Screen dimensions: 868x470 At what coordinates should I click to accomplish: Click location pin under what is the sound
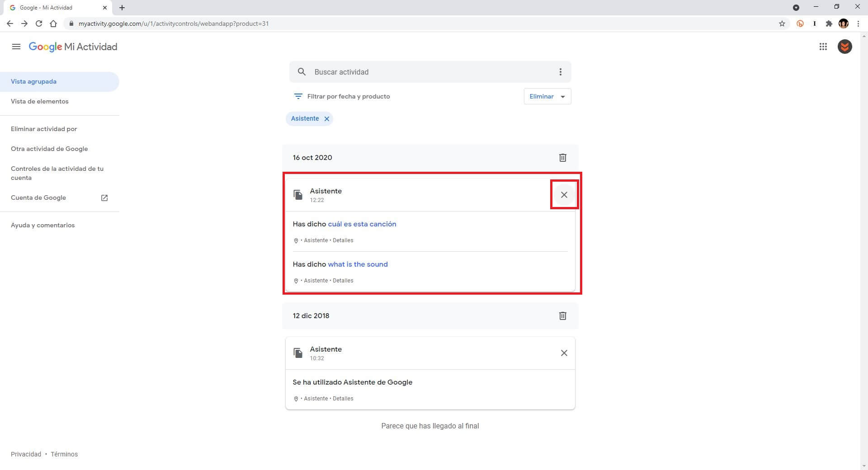coord(296,281)
